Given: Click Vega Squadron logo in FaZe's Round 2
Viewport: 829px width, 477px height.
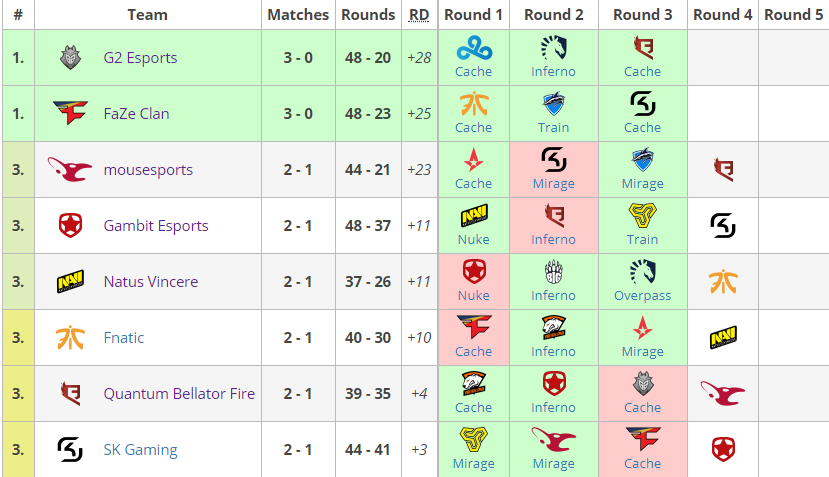Looking at the screenshot, I should point(554,104).
